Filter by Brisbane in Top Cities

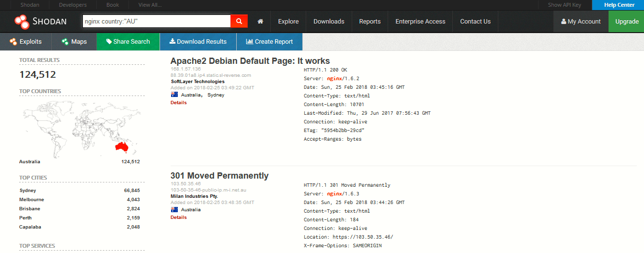(30, 209)
